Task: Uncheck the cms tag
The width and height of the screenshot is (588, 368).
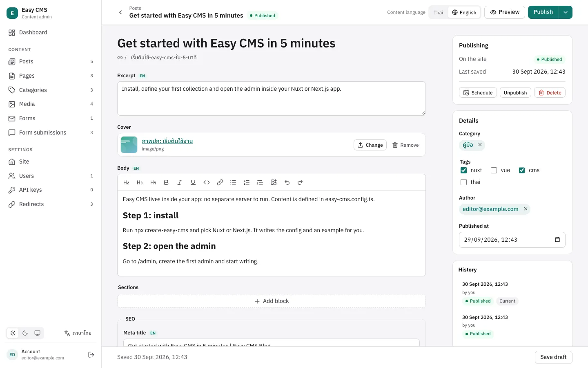Action: click(x=522, y=171)
